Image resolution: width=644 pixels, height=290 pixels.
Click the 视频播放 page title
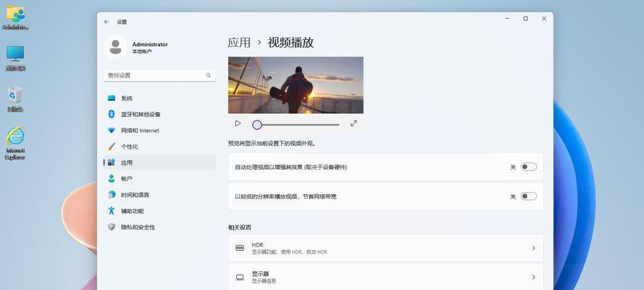pyautogui.click(x=290, y=42)
